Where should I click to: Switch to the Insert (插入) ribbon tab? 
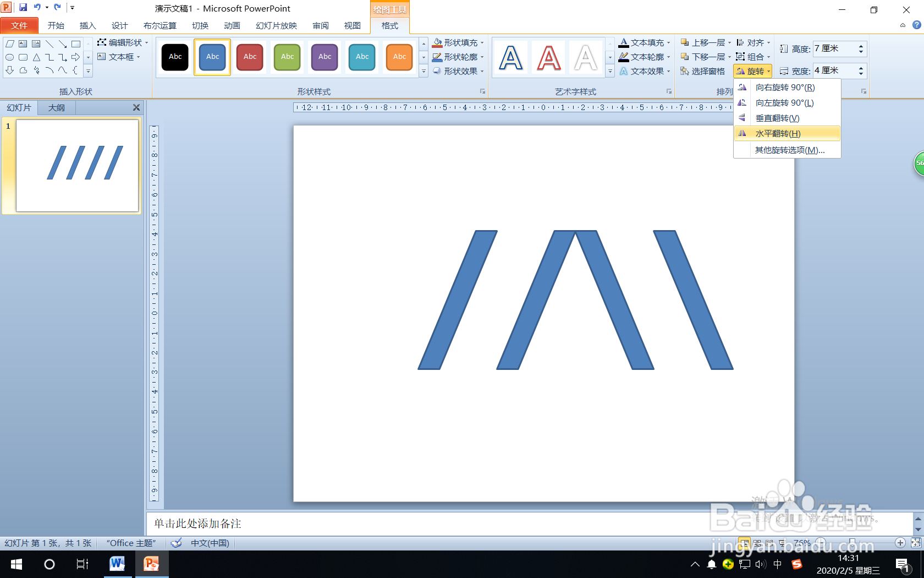pyautogui.click(x=87, y=26)
